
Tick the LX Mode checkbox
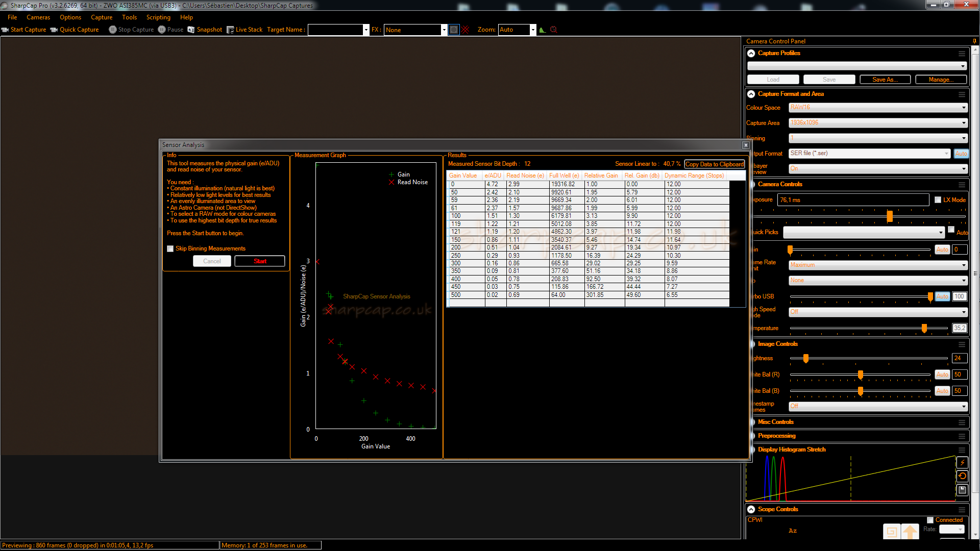pyautogui.click(x=938, y=200)
